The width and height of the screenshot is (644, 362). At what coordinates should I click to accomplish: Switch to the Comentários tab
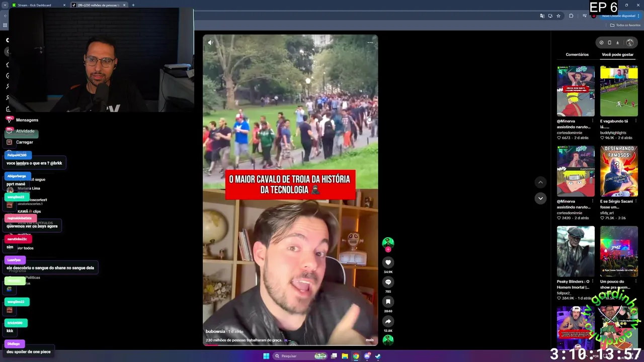[x=577, y=55]
